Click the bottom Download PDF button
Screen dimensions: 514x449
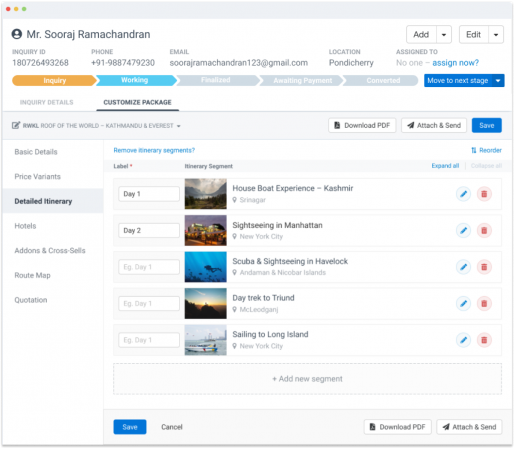(x=398, y=427)
